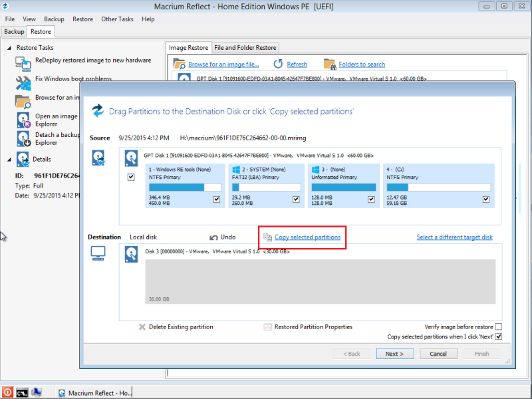The image size is (532, 399).
Task: Click the source image file icon
Action: [x=98, y=158]
